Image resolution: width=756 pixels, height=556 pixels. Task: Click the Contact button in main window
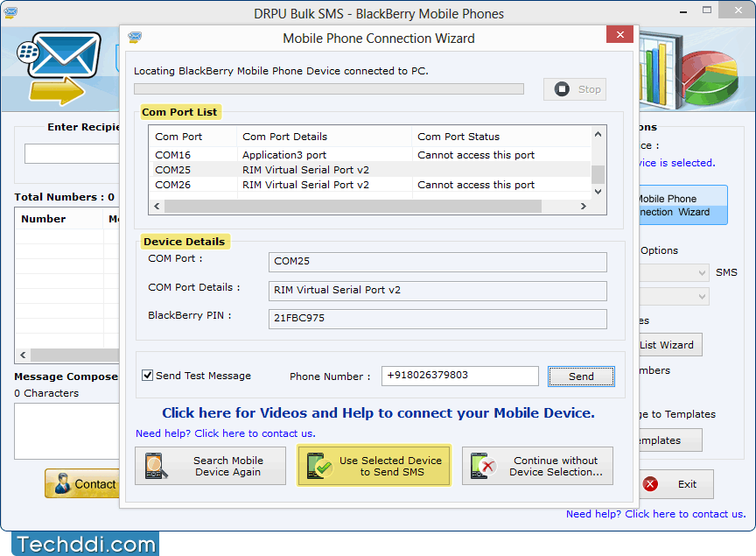82,483
